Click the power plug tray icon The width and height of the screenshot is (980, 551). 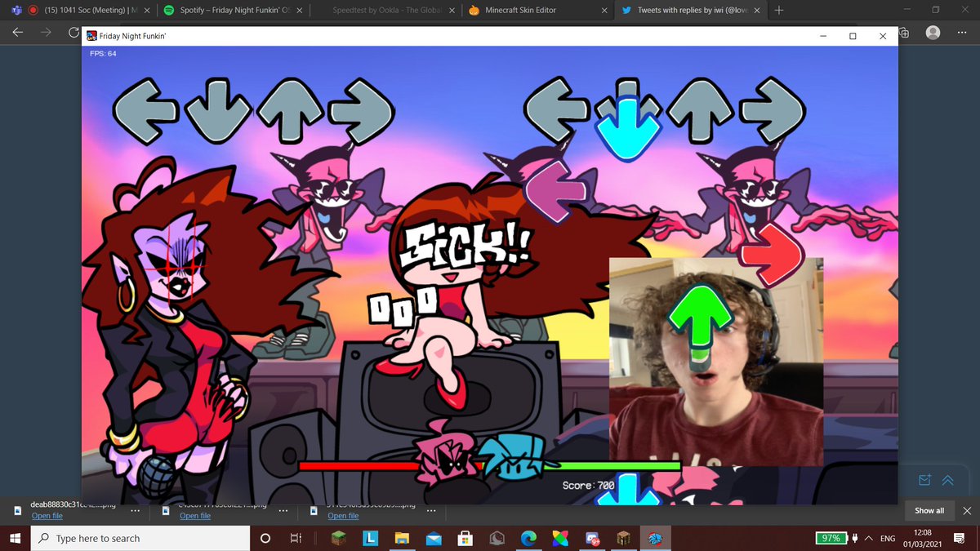(855, 538)
